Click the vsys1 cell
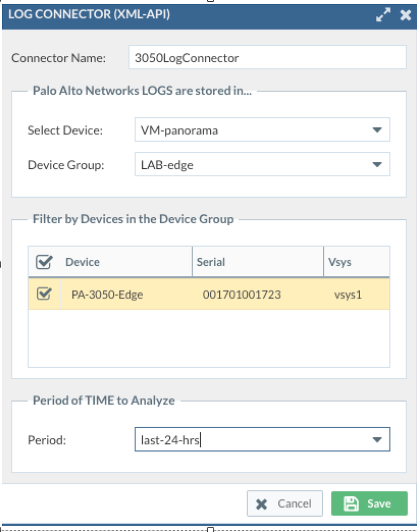The width and height of the screenshot is (417, 532). (x=344, y=294)
